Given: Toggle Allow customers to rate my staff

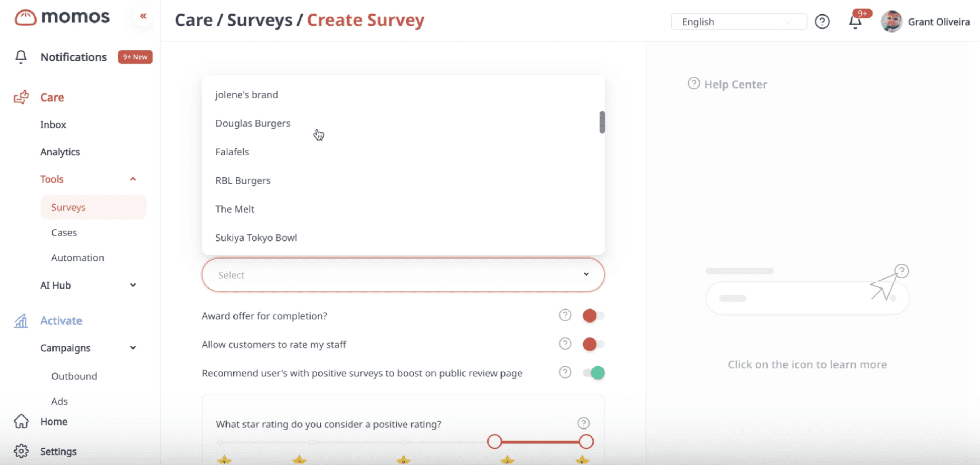Looking at the screenshot, I should 593,344.
